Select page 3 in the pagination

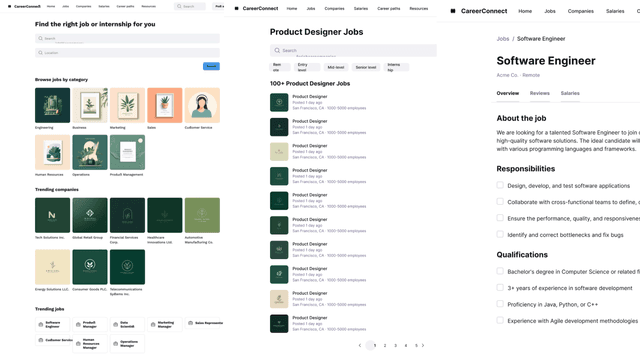[395, 345]
